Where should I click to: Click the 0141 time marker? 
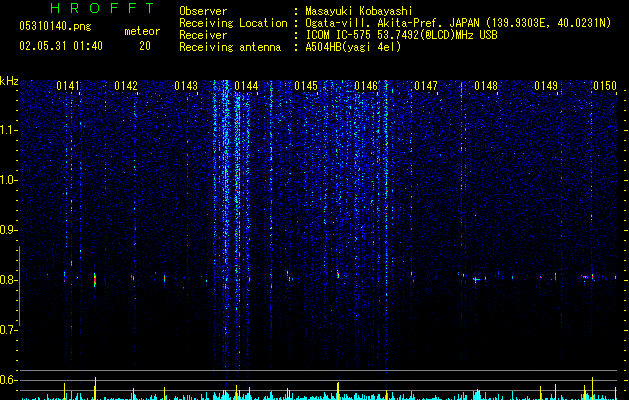[x=68, y=86]
